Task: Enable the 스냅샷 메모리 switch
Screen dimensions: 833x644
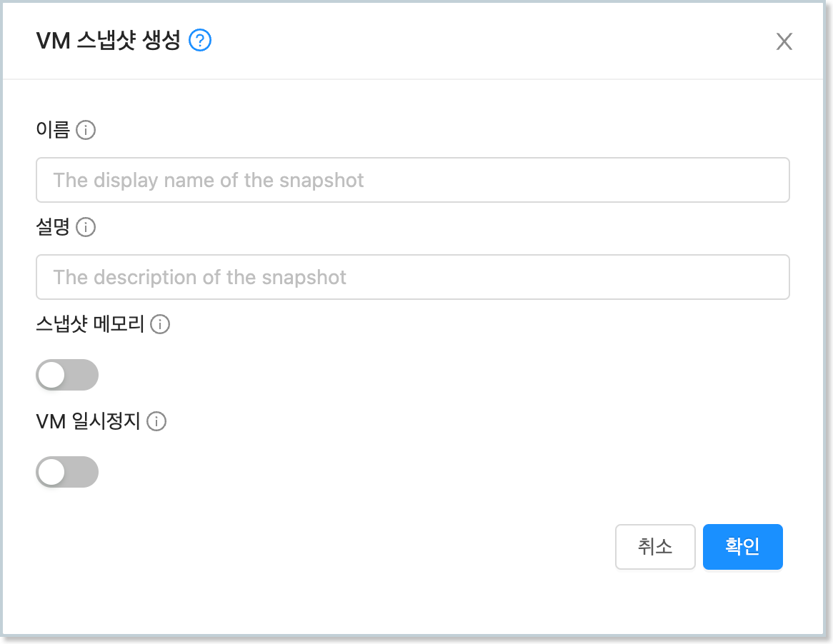Action: tap(67, 375)
